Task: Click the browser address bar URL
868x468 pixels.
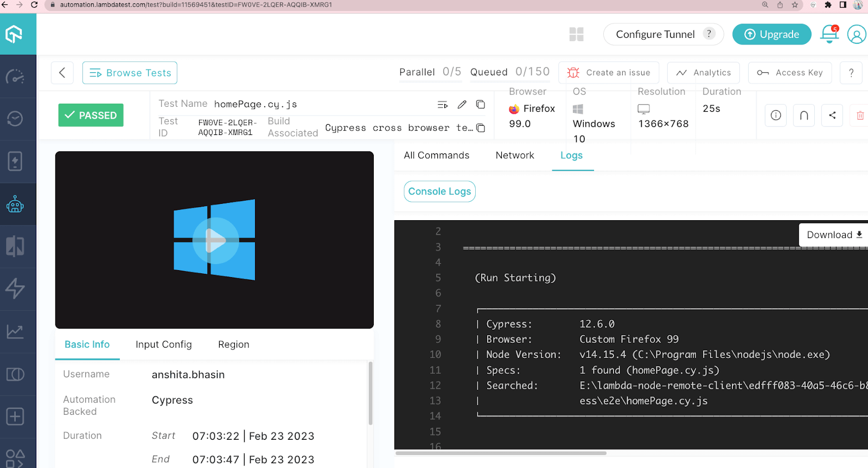Action: point(196,5)
